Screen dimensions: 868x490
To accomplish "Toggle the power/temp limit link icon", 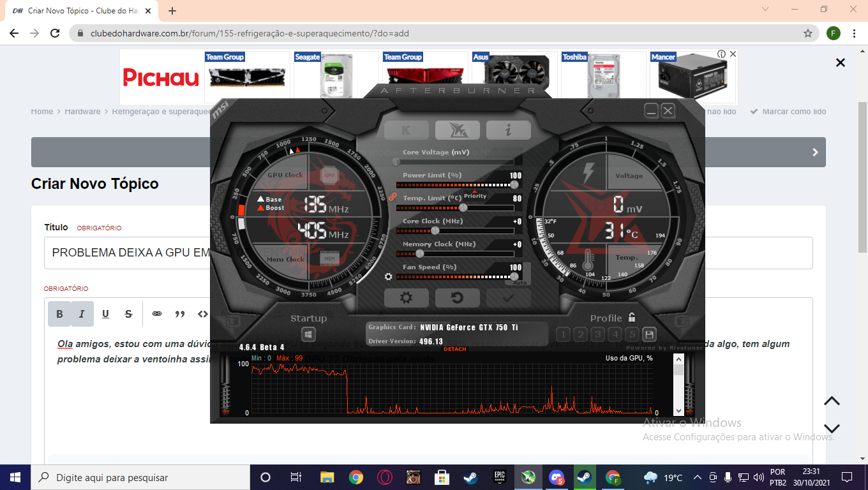I will click(393, 197).
